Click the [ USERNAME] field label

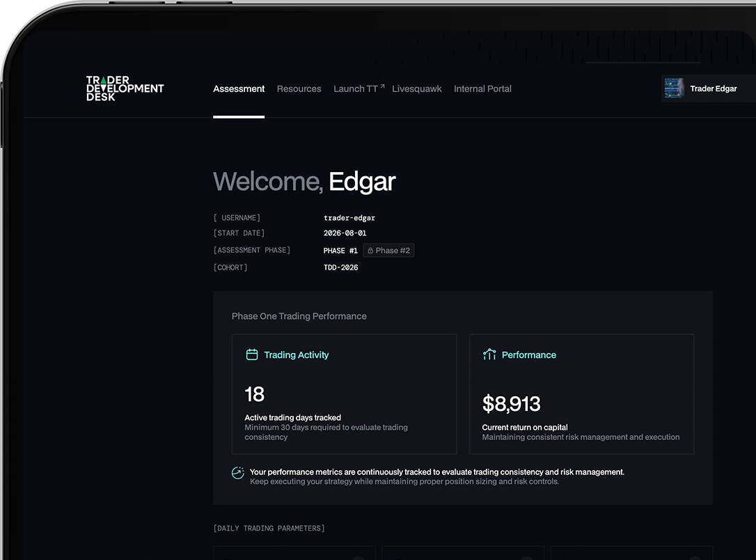pyautogui.click(x=237, y=217)
